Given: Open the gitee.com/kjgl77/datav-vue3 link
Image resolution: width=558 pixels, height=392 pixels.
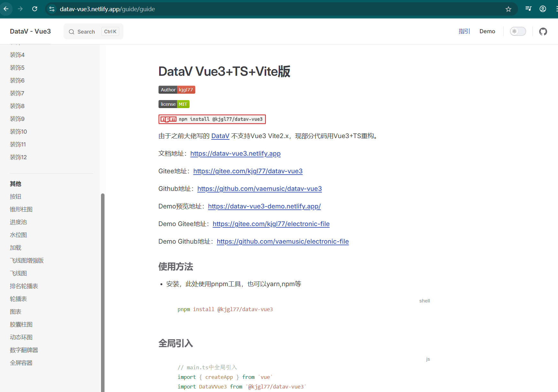Looking at the screenshot, I should point(248,171).
